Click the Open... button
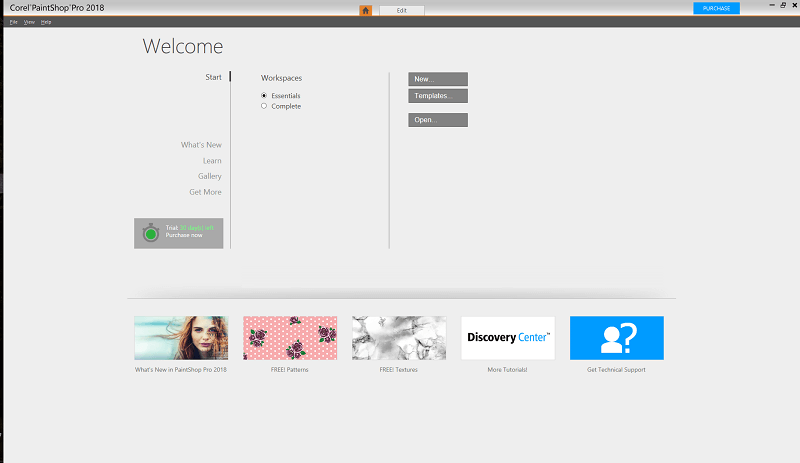Viewport: 800px width, 463px height. tap(438, 120)
